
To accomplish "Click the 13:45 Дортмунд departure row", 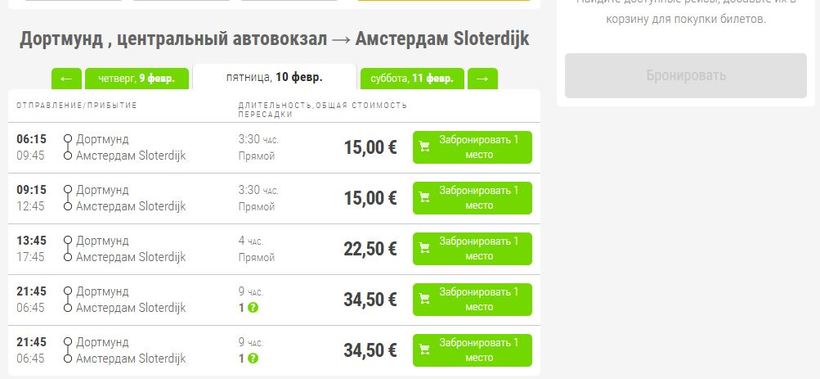I will click(274, 249).
